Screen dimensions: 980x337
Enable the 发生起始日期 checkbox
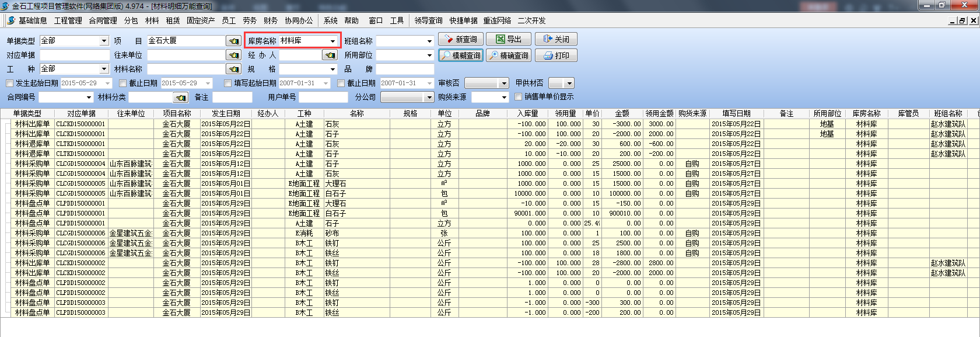click(9, 83)
